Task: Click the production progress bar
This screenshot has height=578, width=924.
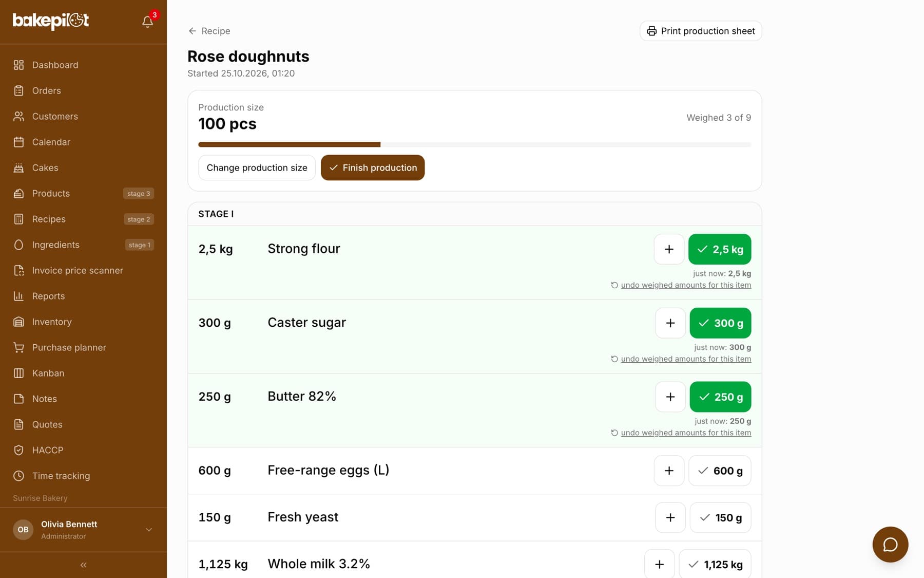Action: (x=475, y=144)
